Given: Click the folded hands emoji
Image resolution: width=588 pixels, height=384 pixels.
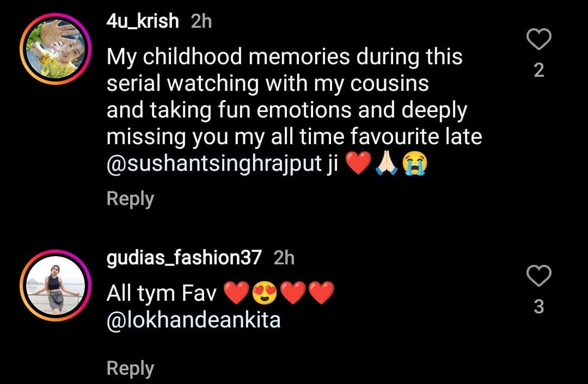Looking at the screenshot, I should pyautogui.click(x=387, y=164).
